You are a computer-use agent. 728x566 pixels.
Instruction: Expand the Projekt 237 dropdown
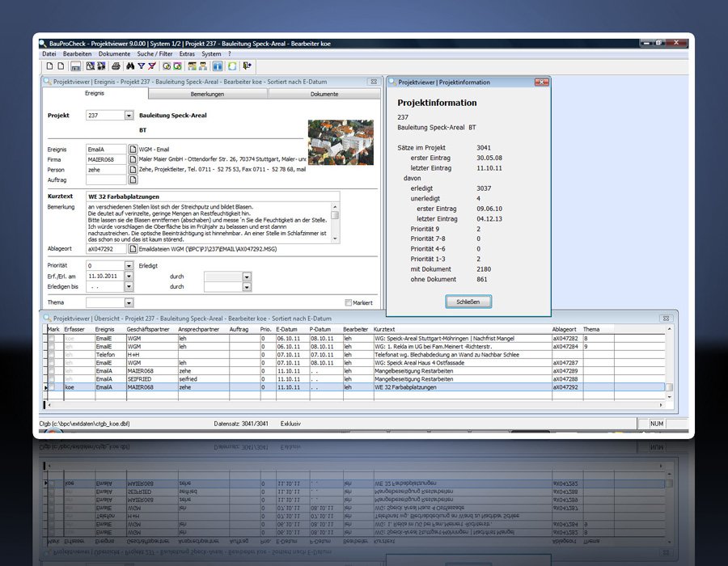click(x=129, y=116)
